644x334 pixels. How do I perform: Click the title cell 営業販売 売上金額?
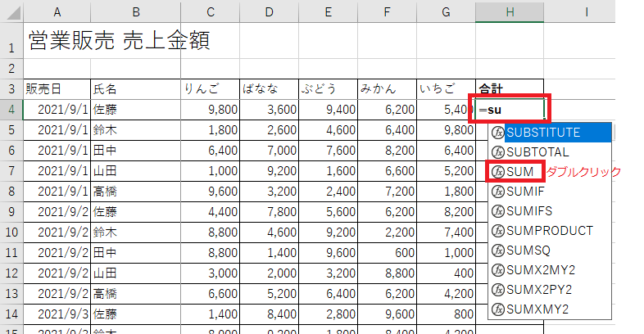pyautogui.click(x=119, y=41)
